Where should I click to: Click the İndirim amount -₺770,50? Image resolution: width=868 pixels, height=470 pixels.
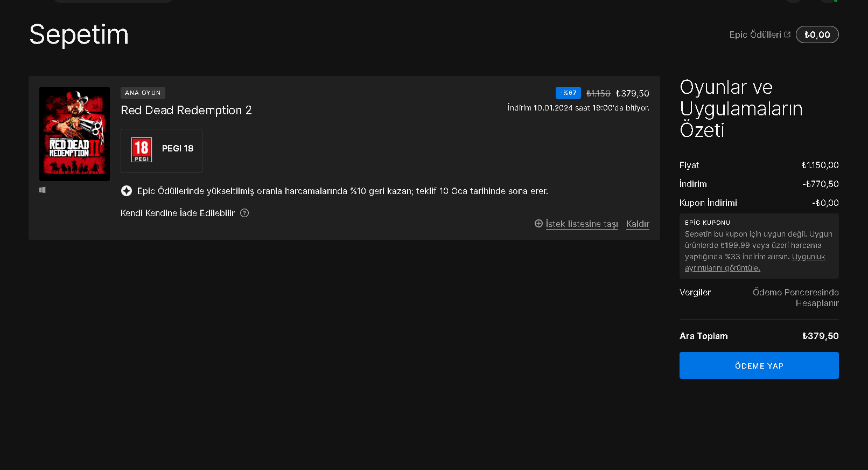click(821, 184)
